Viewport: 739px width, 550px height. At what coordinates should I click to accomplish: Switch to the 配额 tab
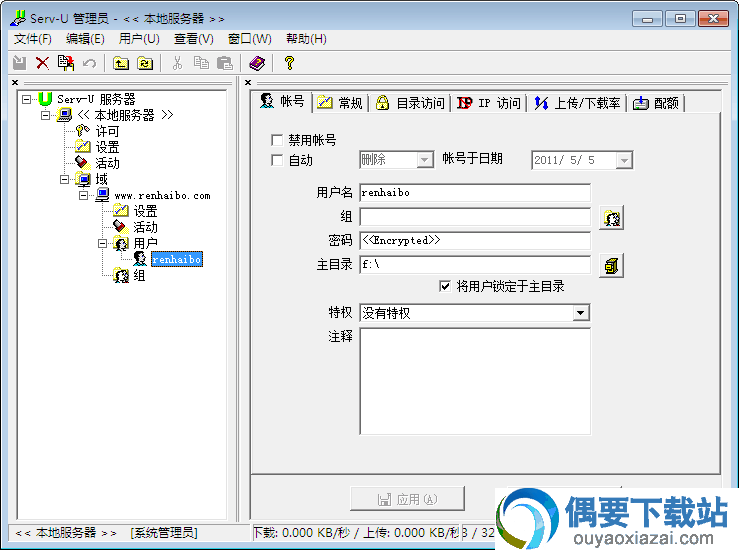[656, 103]
